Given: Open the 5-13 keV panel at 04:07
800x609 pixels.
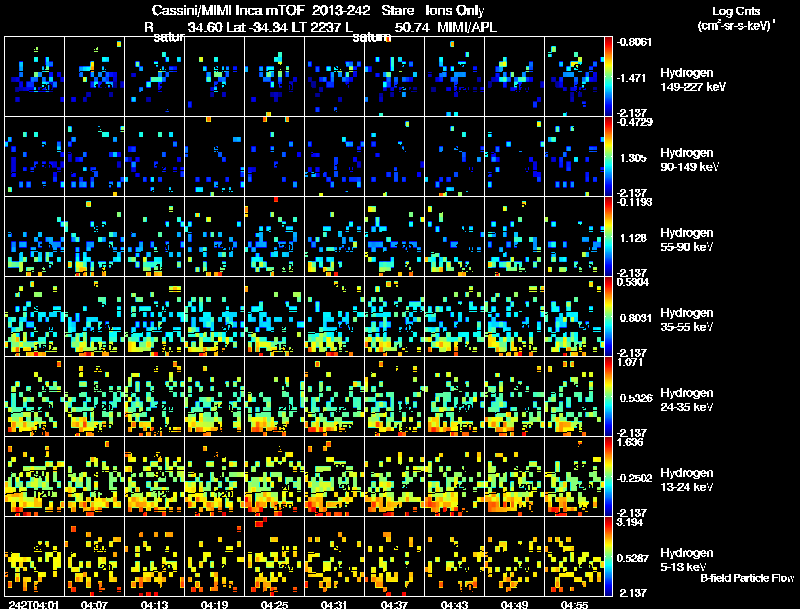Looking at the screenshot, I should click(94, 556).
